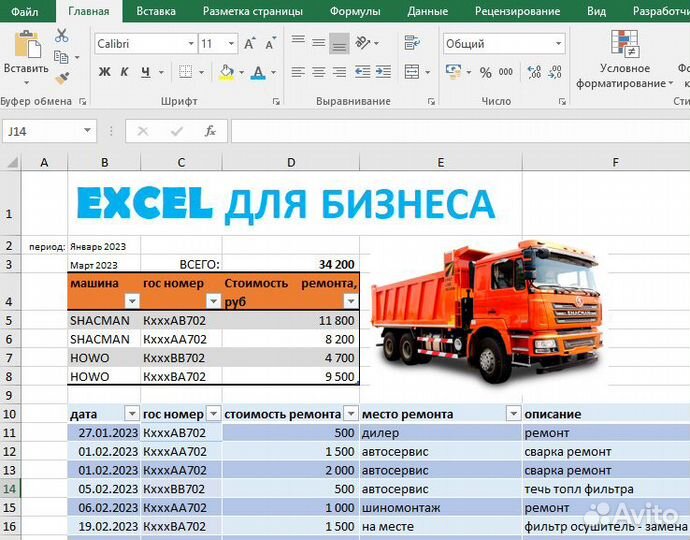Switch to the Данные tab

pyautogui.click(x=427, y=11)
